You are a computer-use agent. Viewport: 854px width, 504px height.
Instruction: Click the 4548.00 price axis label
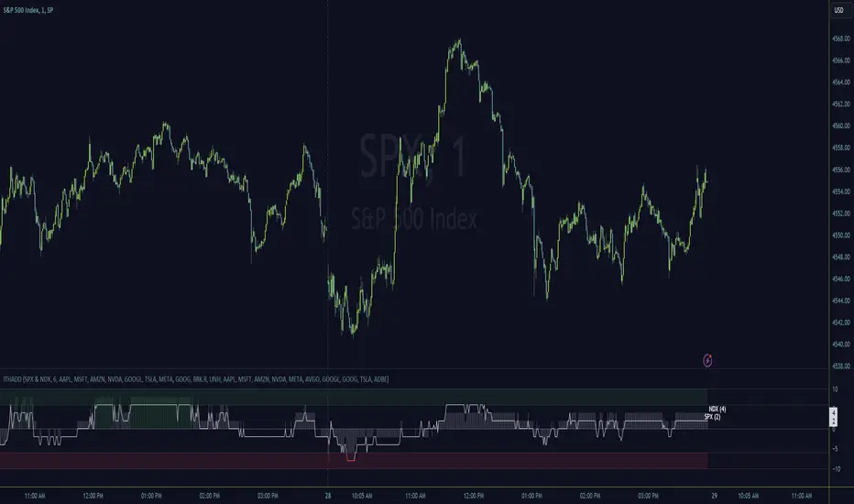pos(841,257)
